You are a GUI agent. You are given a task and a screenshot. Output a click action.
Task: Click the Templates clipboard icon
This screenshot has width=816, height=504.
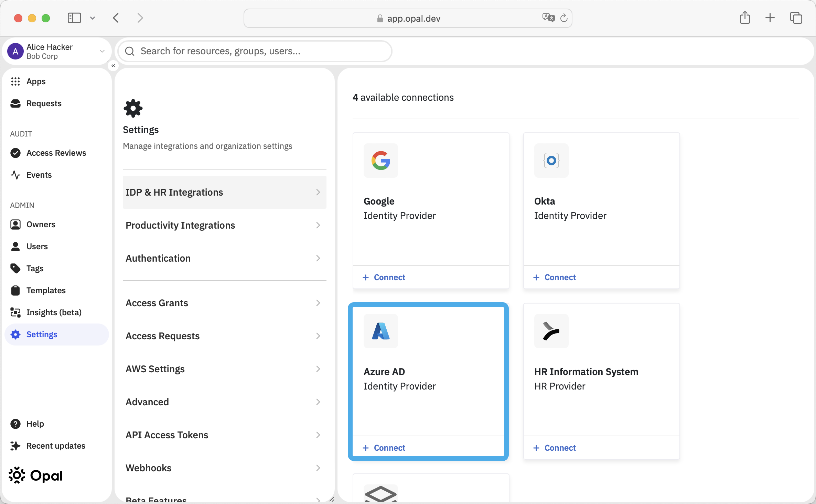[15, 291]
